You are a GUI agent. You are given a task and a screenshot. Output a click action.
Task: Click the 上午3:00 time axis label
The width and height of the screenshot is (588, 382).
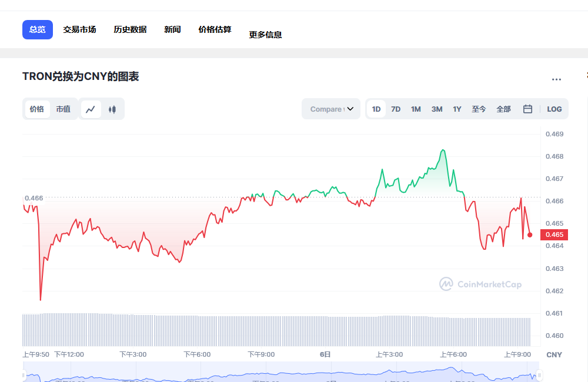coord(389,354)
